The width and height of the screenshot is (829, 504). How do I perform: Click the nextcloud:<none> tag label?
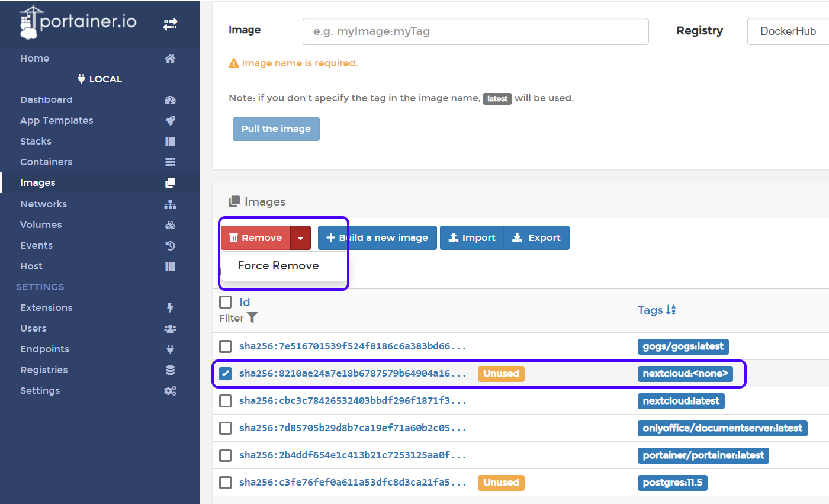point(686,374)
